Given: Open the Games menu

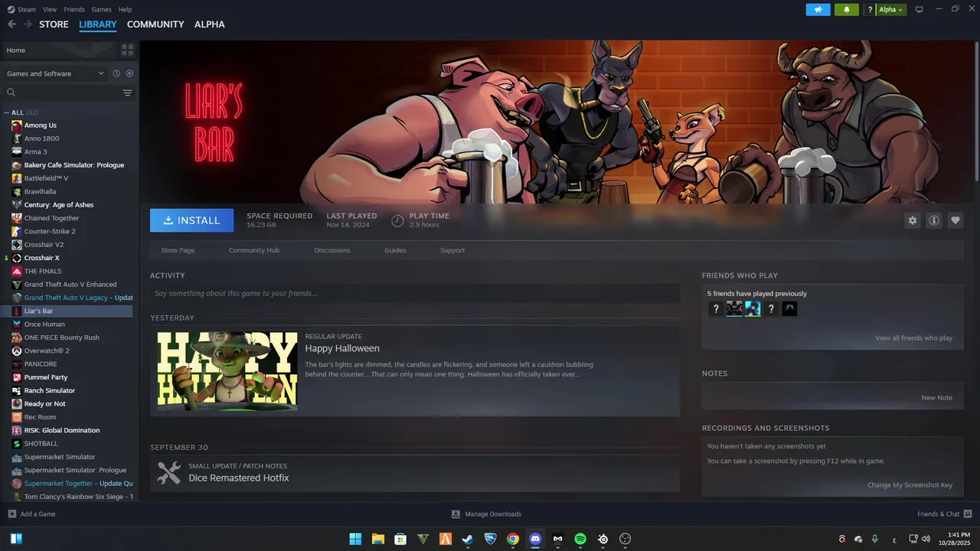Looking at the screenshot, I should 101,10.
